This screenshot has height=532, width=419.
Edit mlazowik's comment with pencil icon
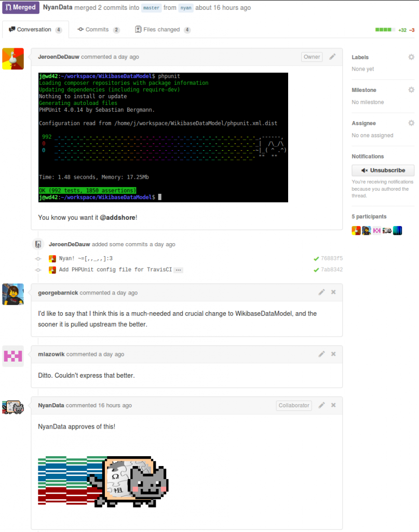(x=322, y=354)
